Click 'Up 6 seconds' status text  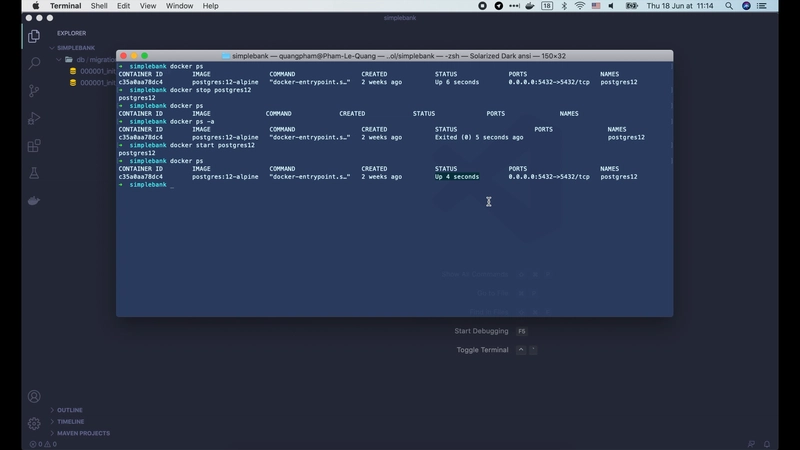point(457,82)
